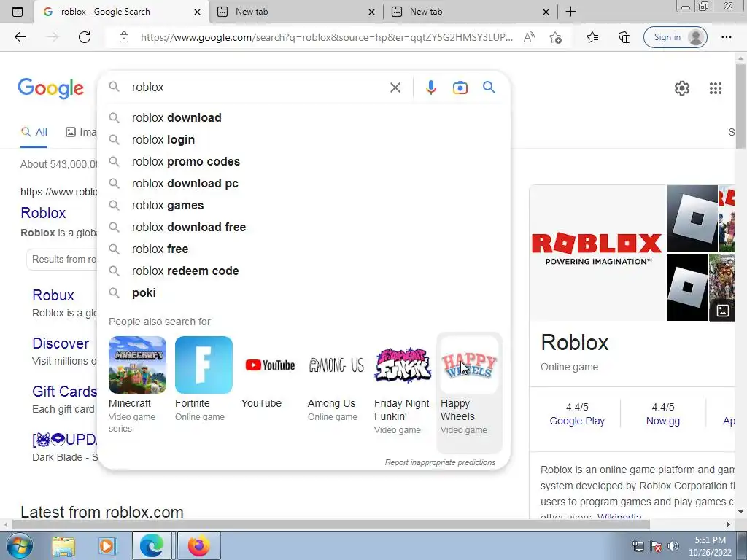The width and height of the screenshot is (747, 560).
Task: Choose suggestion roblox download free
Action: click(x=303, y=227)
